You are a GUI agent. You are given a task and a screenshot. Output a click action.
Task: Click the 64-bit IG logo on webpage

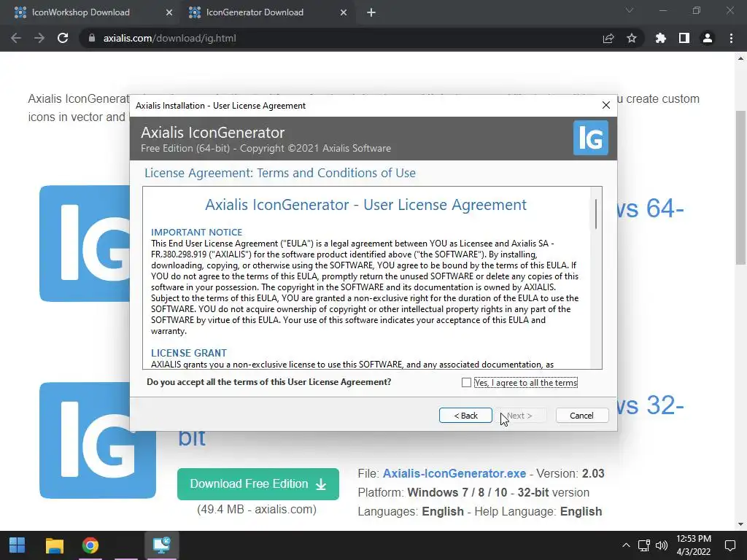[x=85, y=244]
